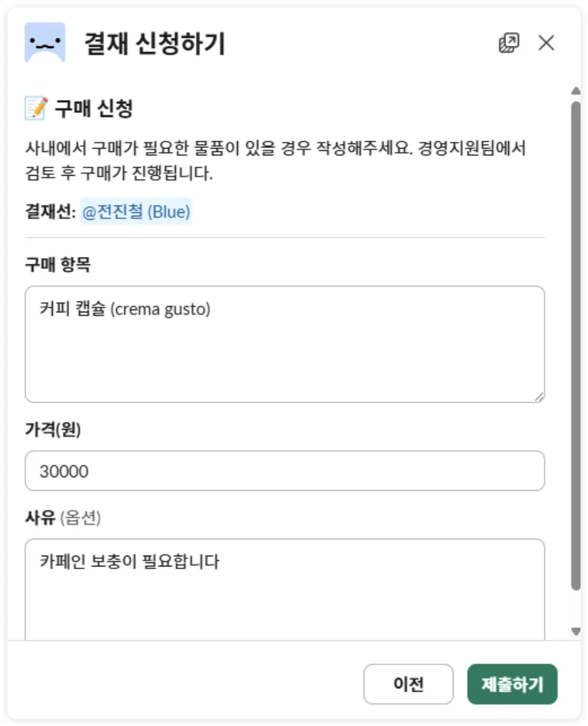Click the scrollbar down arrow

(575, 631)
